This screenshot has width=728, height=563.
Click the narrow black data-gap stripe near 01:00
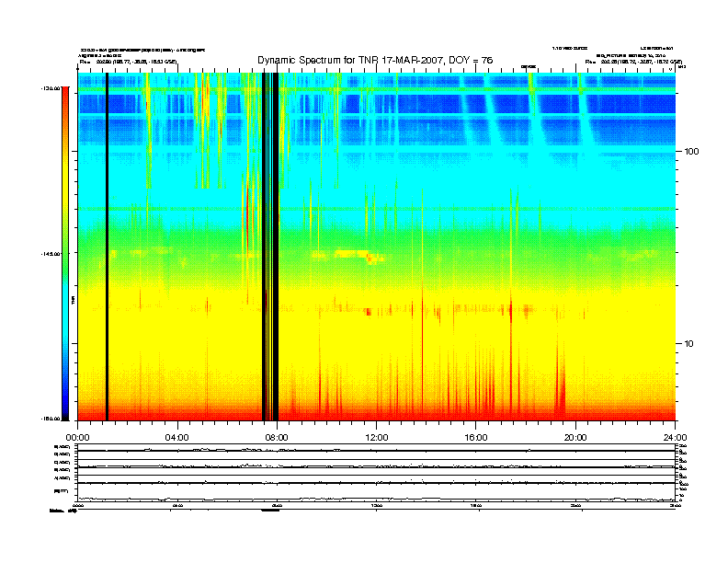pos(107,247)
